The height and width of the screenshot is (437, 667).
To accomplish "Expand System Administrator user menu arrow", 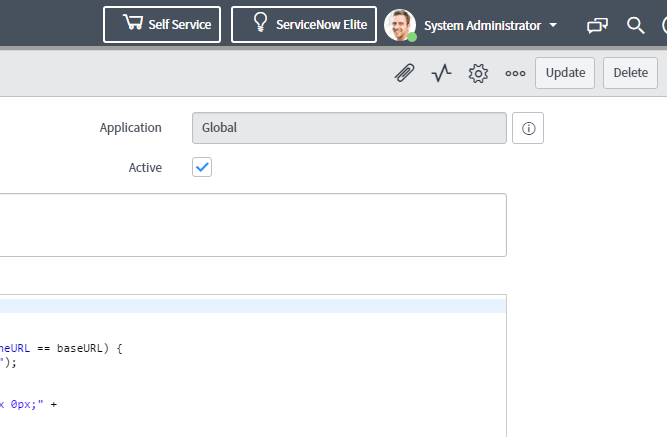I will pyautogui.click(x=553, y=25).
